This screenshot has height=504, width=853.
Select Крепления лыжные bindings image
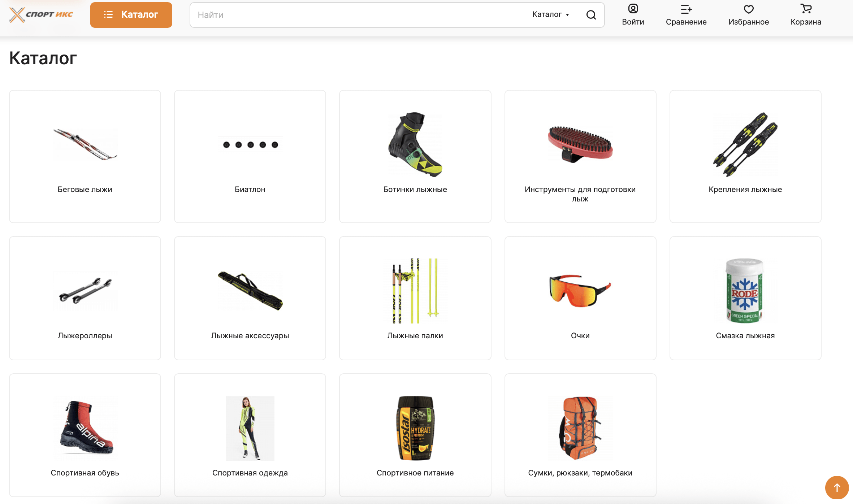coord(745,144)
